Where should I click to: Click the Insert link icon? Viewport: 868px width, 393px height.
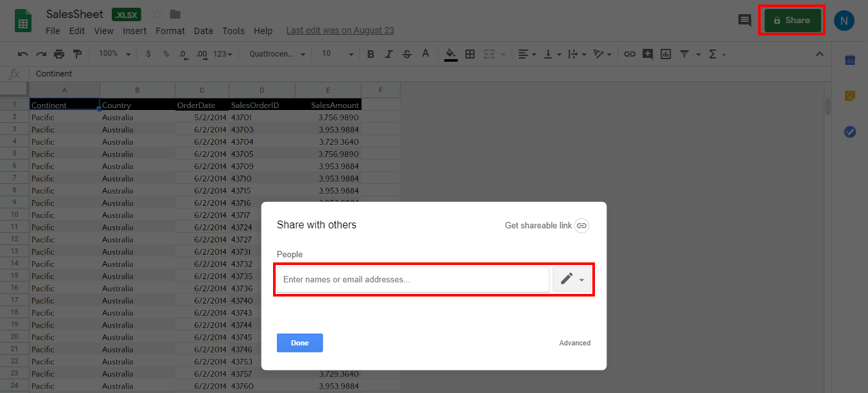point(630,53)
